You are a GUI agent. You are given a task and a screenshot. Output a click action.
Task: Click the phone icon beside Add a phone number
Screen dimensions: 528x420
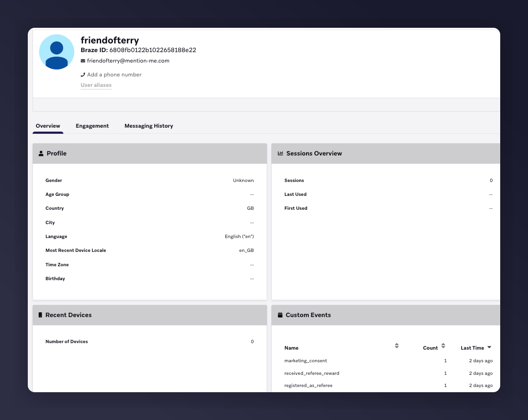pyautogui.click(x=83, y=75)
